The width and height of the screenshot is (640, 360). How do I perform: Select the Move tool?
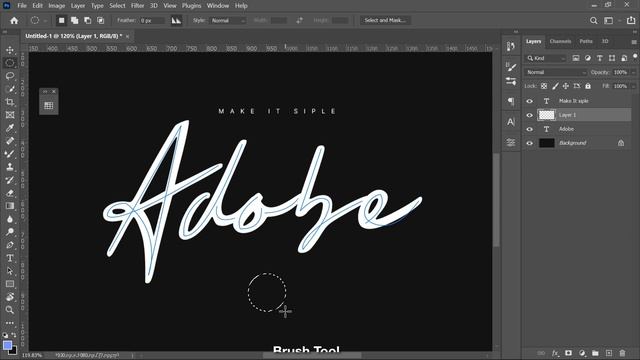point(10,50)
